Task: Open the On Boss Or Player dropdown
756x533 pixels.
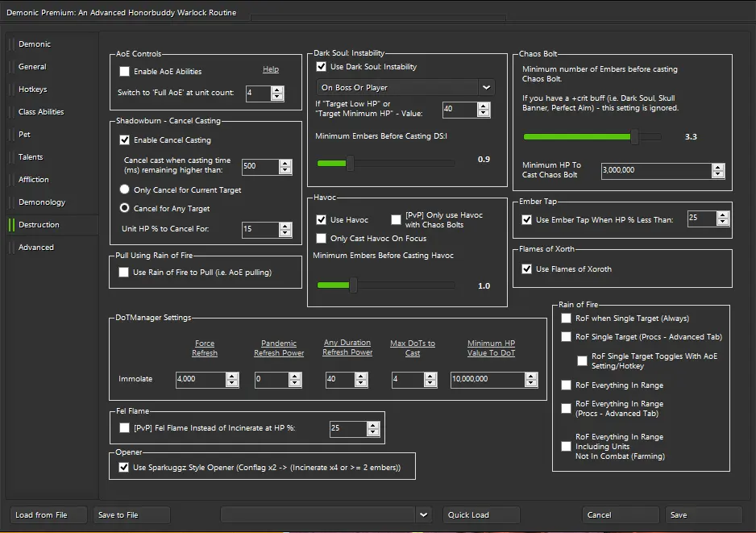Action: [x=405, y=87]
